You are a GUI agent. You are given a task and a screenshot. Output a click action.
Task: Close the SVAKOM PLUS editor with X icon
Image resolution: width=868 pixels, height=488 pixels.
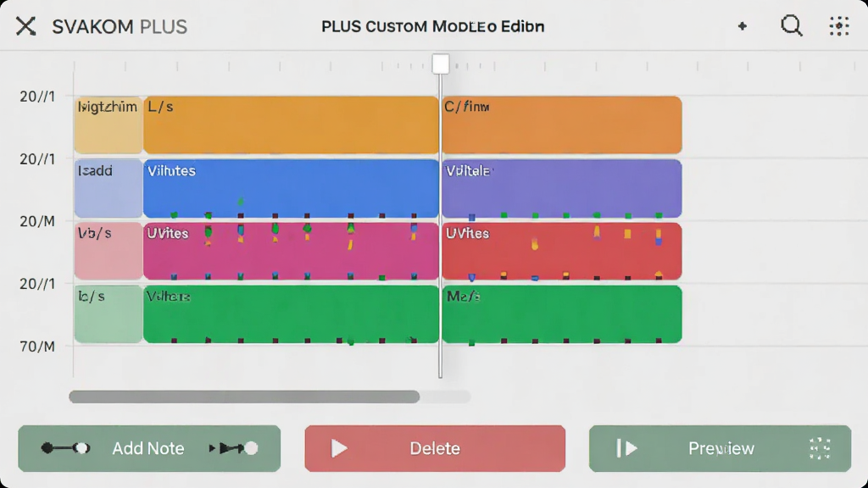(25, 26)
